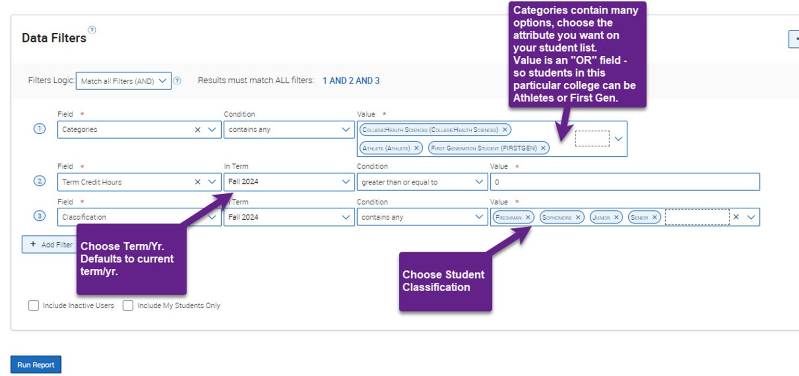Clear the Categories field selection

tap(198, 130)
